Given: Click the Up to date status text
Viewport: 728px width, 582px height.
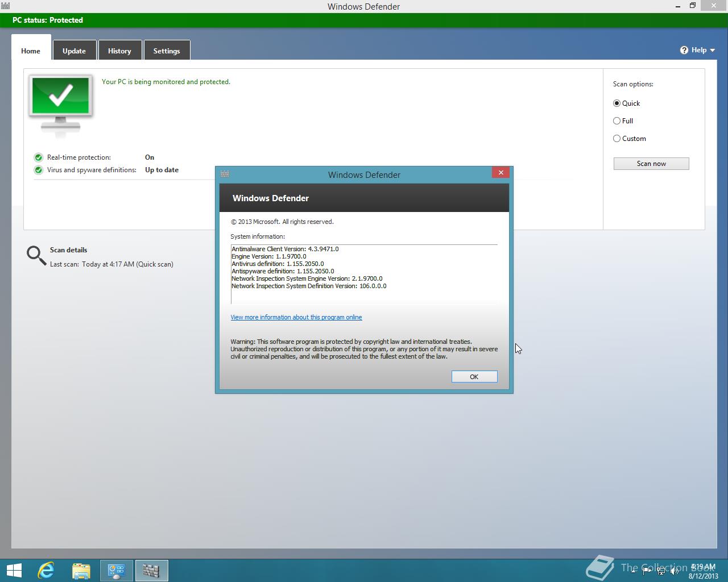Looking at the screenshot, I should point(162,170).
